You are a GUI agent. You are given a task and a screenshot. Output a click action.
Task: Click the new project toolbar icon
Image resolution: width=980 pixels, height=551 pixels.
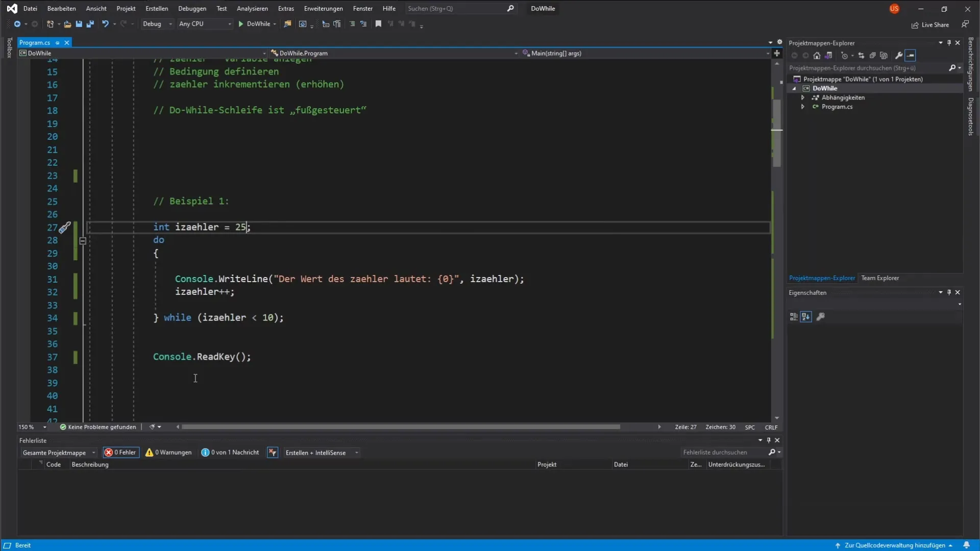50,24
